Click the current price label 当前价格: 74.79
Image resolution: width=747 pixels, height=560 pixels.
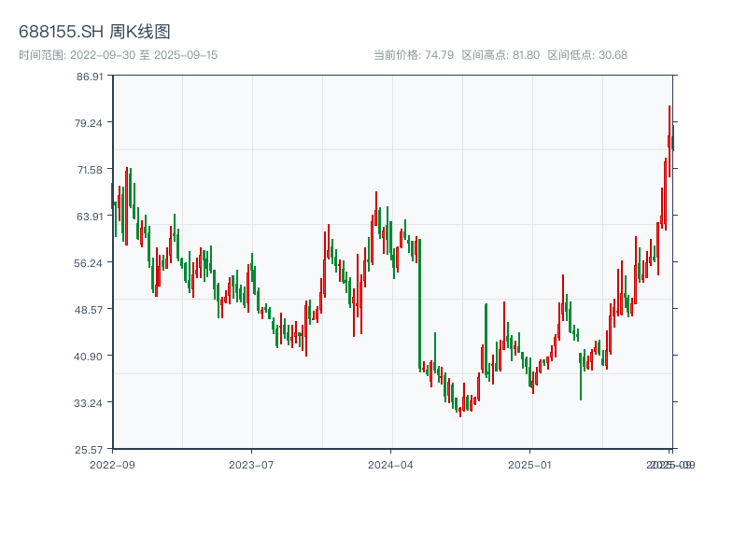pyautogui.click(x=414, y=55)
